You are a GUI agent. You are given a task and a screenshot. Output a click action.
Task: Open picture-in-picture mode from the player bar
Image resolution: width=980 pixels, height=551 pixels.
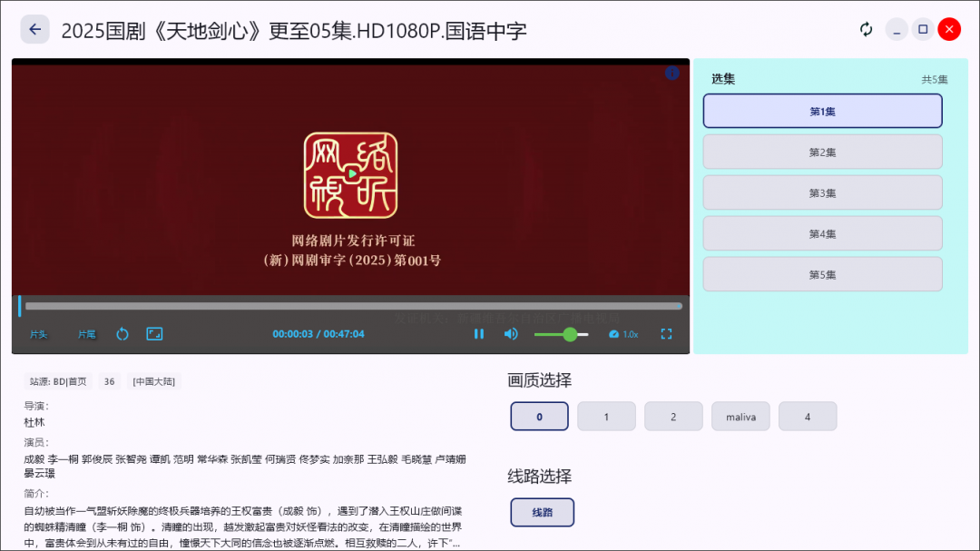(154, 334)
